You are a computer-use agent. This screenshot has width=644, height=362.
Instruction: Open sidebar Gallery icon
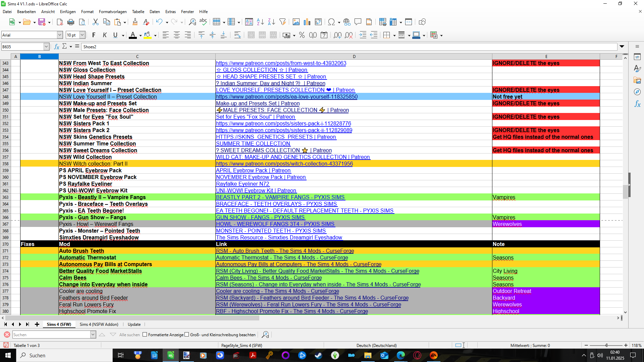637,80
